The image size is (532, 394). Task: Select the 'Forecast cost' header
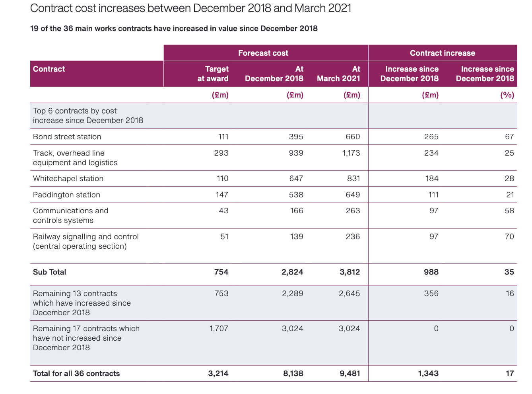pyautogui.click(x=263, y=53)
